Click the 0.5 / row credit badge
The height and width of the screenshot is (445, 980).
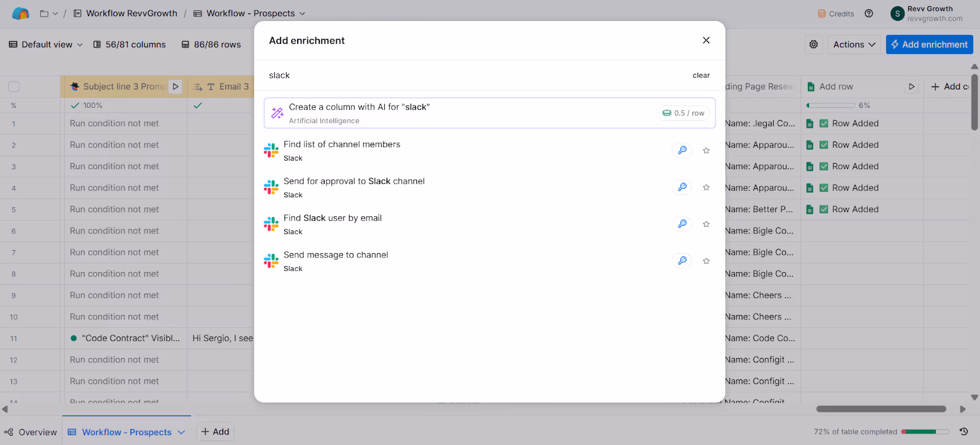pyautogui.click(x=684, y=113)
